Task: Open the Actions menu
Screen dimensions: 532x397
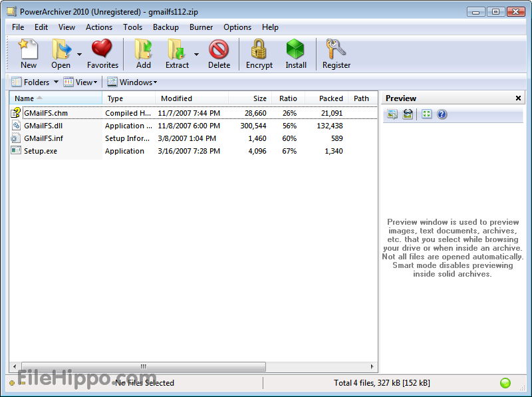Action: (x=98, y=27)
